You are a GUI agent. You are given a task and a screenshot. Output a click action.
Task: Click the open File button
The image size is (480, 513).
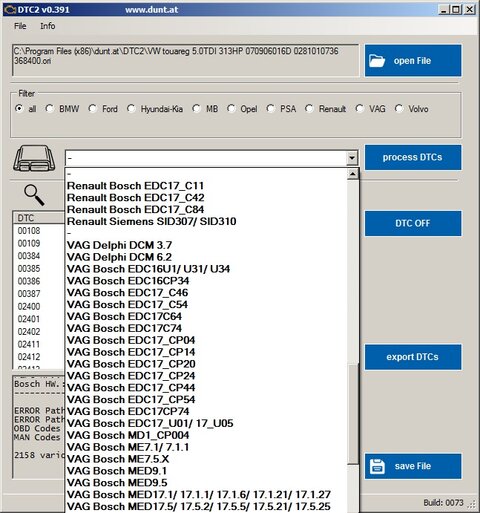[413, 61]
